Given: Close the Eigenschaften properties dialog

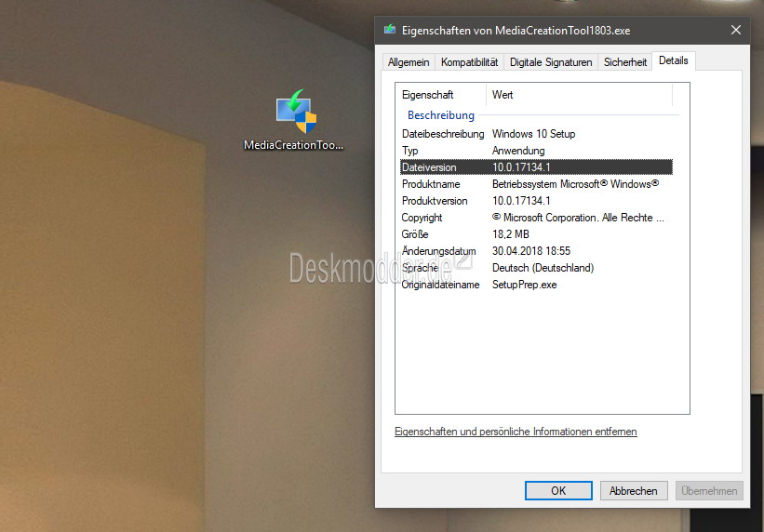Looking at the screenshot, I should [736, 30].
